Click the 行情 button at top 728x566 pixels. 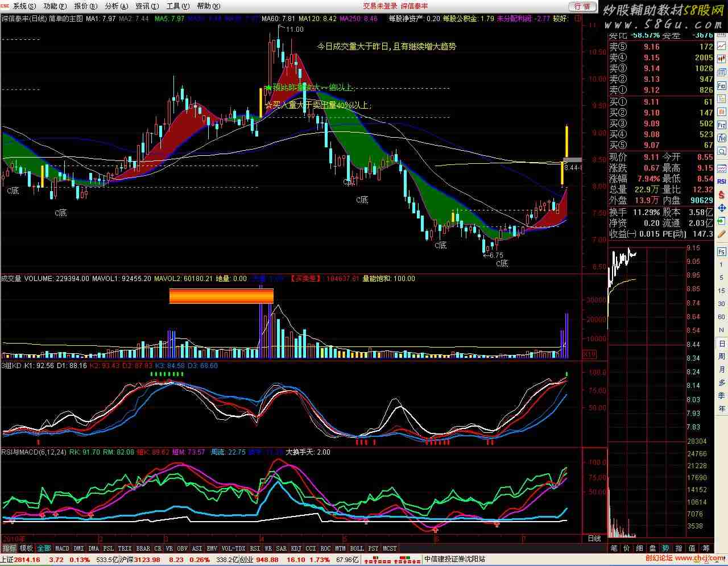(x=582, y=6)
